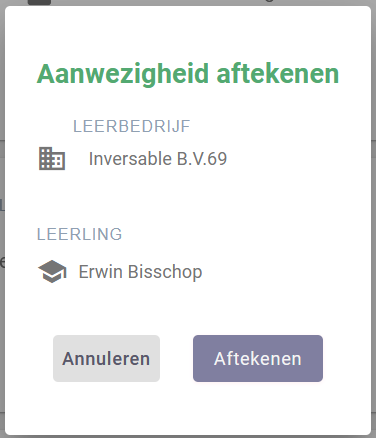Click the student name Erwin Bisschop
This screenshot has width=376, height=438.
click(140, 272)
